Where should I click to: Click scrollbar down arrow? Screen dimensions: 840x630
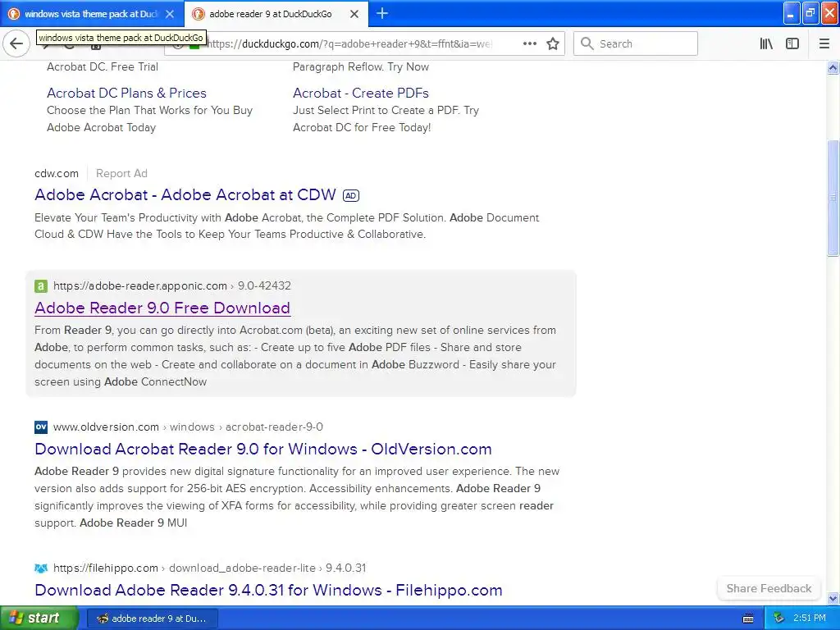[x=833, y=598]
